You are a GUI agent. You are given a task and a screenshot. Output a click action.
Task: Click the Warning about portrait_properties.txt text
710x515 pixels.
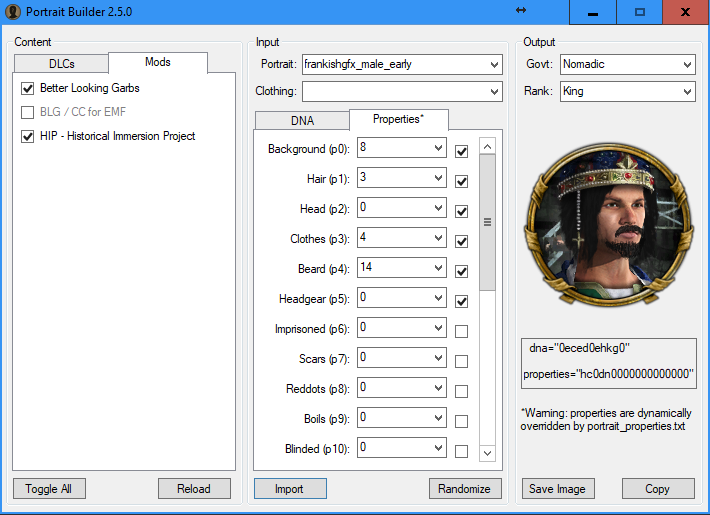[x=606, y=420]
